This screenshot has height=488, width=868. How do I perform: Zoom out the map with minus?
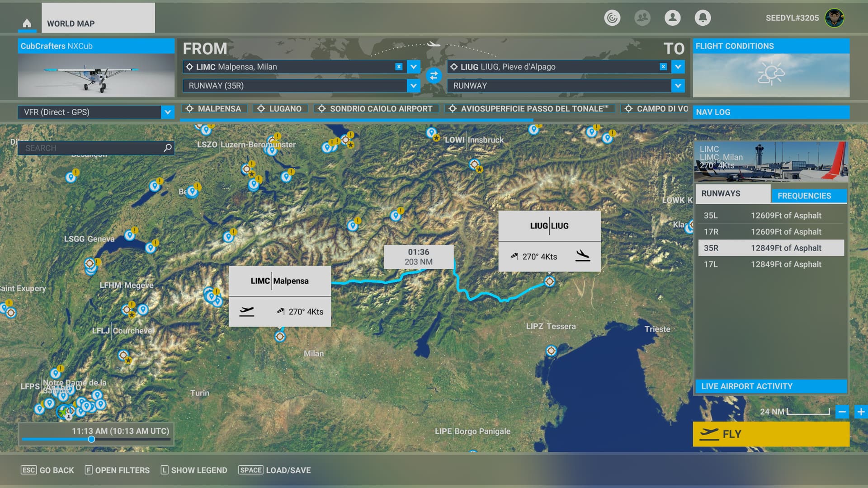coord(842,412)
